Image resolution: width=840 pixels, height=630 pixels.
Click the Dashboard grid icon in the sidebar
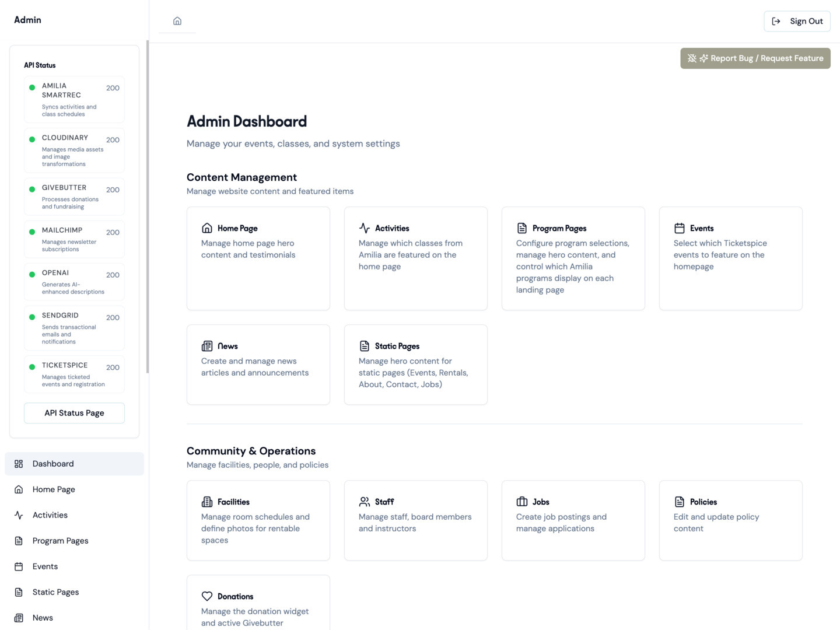pyautogui.click(x=19, y=464)
